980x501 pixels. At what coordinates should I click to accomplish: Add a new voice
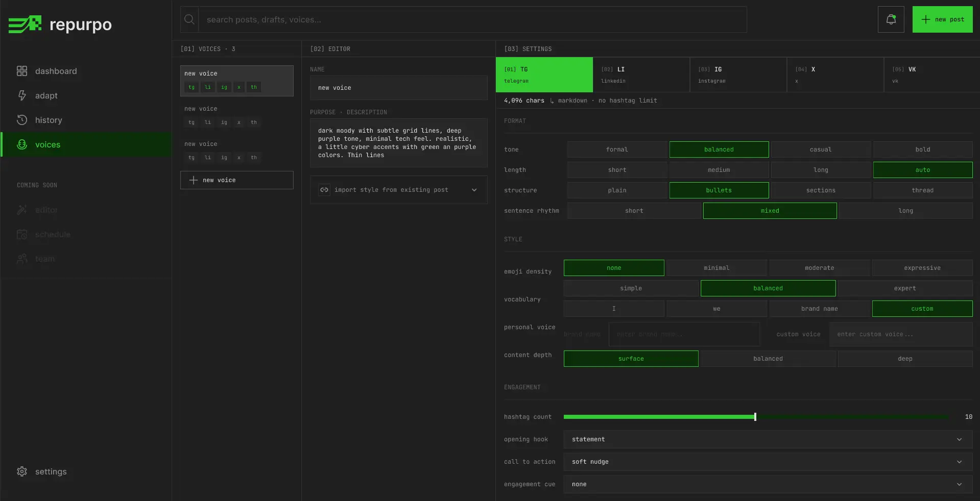coord(237,180)
